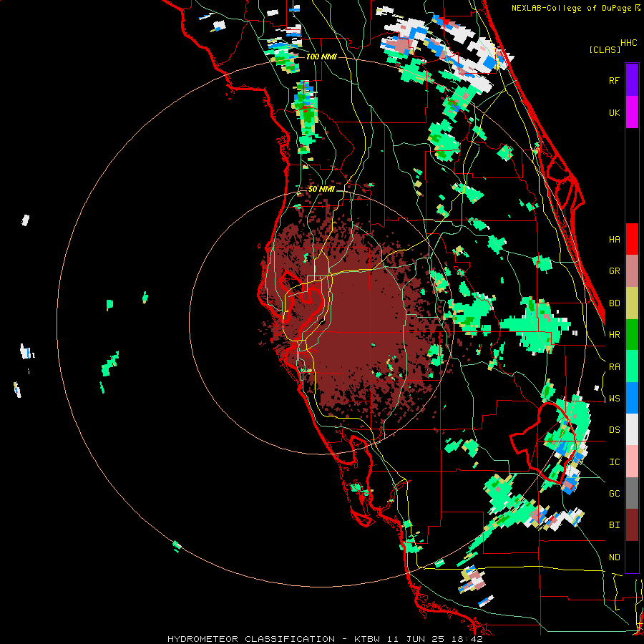This screenshot has height=644, width=644.
Task: Pick the DS dry snow white swatch
Action: click(632, 429)
